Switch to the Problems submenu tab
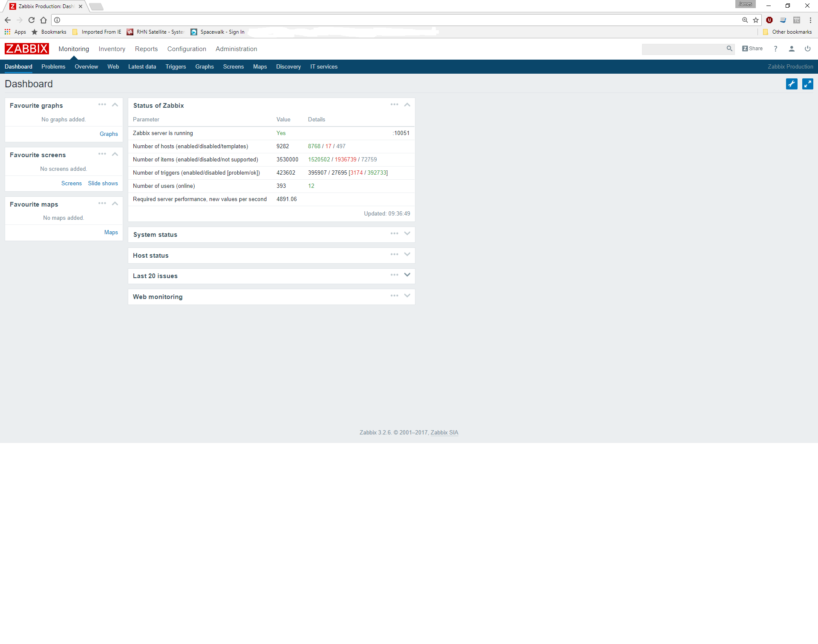The height and width of the screenshot is (644, 818). [x=53, y=67]
